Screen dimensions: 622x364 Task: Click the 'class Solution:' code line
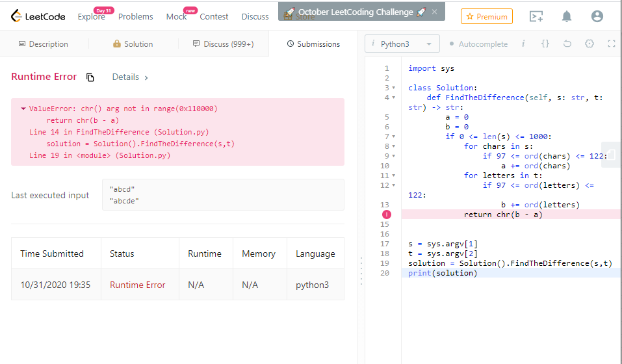tap(443, 88)
